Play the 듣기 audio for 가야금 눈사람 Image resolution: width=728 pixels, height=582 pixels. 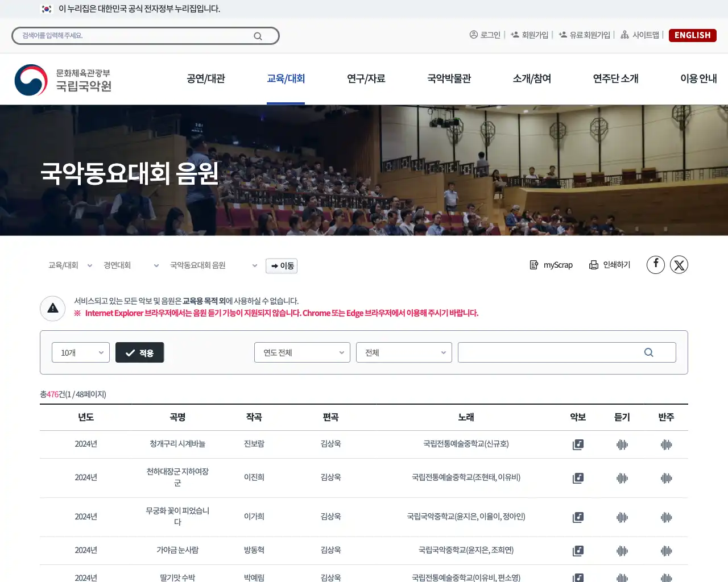pos(622,550)
